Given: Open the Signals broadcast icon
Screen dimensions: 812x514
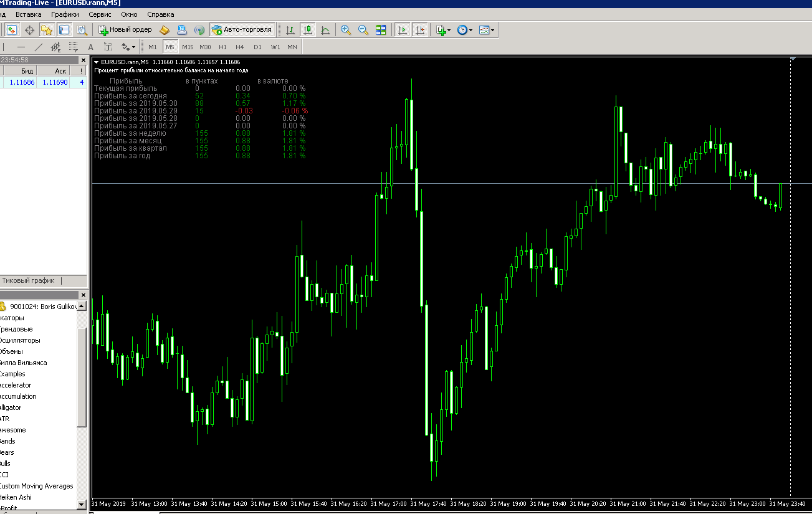Looking at the screenshot, I should tap(199, 29).
